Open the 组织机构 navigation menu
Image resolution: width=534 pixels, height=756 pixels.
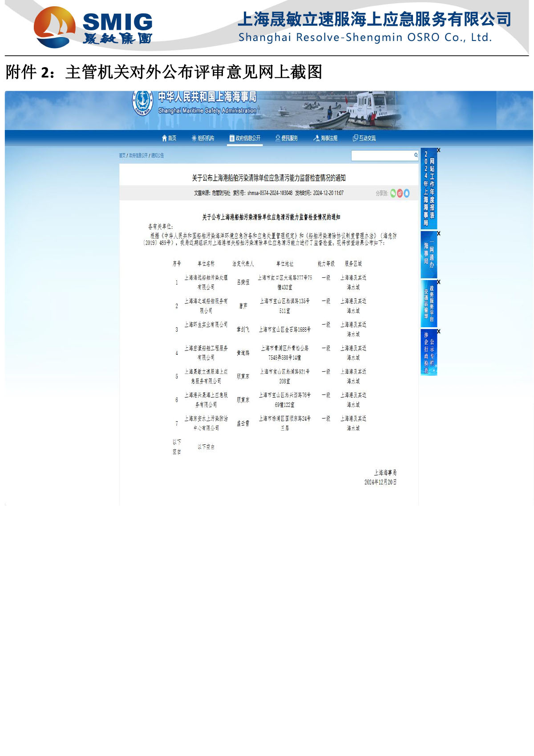pos(203,138)
